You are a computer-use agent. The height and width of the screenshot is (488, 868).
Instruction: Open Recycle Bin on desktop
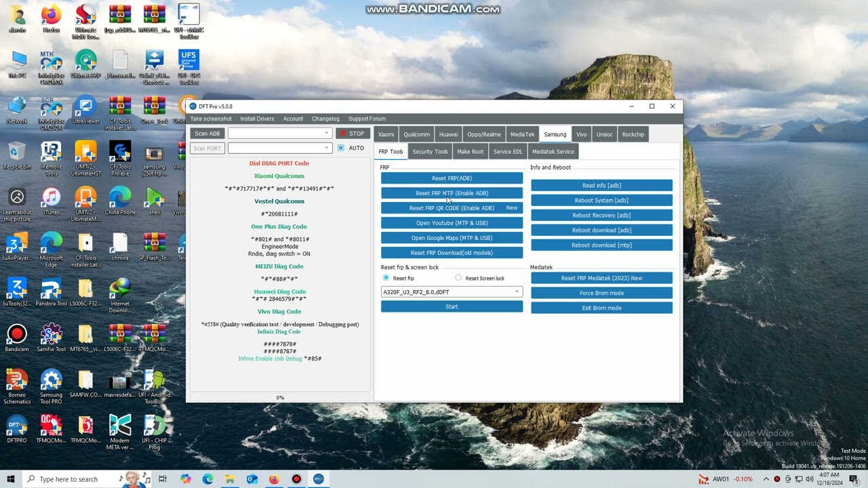[x=17, y=156]
